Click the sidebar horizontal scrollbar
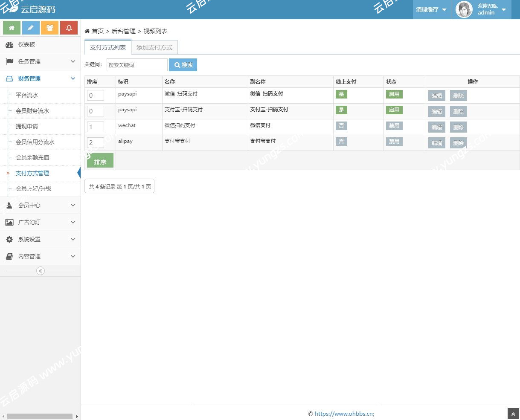Image resolution: width=520 pixels, height=420 pixels. point(40,416)
